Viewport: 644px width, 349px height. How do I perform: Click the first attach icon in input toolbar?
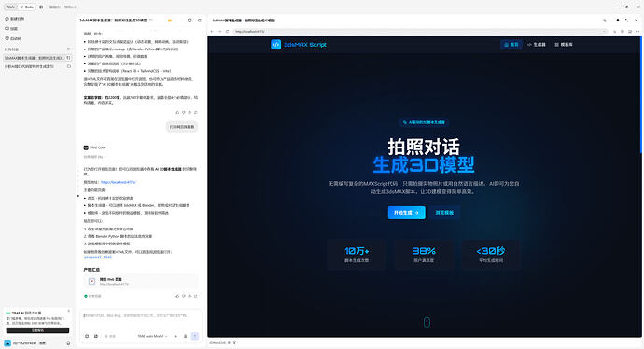click(87, 336)
